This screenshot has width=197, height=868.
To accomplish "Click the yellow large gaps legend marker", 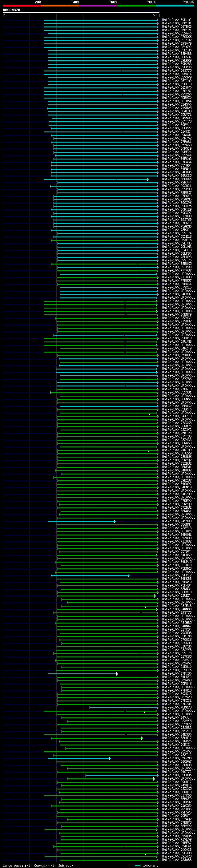I will [x=25, y=865].
